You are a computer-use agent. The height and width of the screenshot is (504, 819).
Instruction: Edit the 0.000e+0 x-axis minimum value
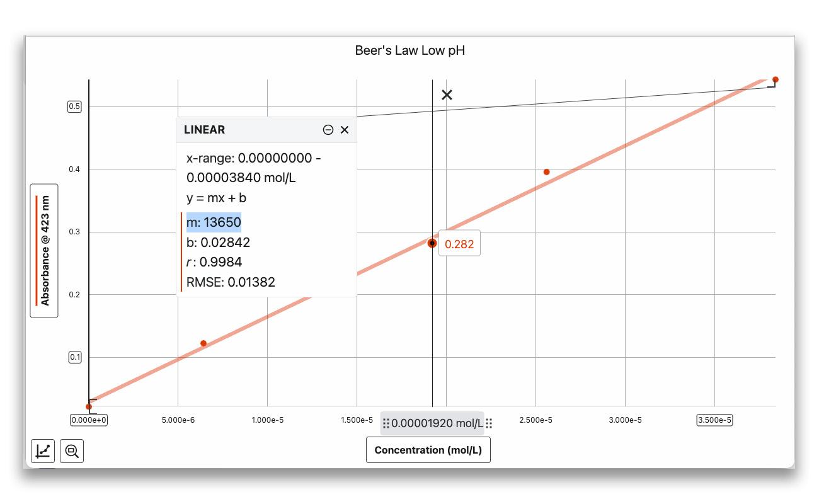[x=89, y=420]
